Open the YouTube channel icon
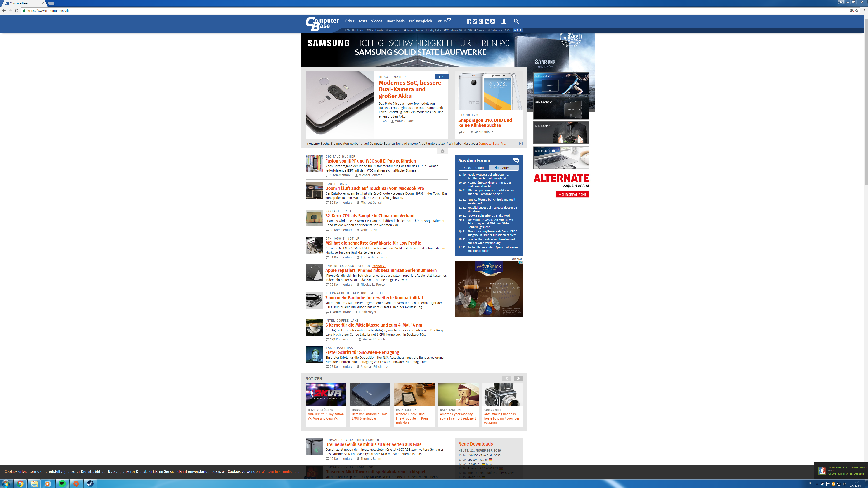This screenshot has width=868, height=488. (x=487, y=21)
